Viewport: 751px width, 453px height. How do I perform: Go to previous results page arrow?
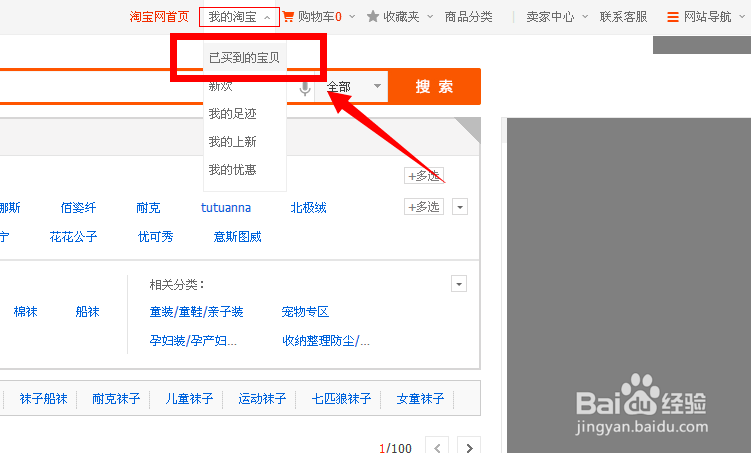(x=437, y=446)
